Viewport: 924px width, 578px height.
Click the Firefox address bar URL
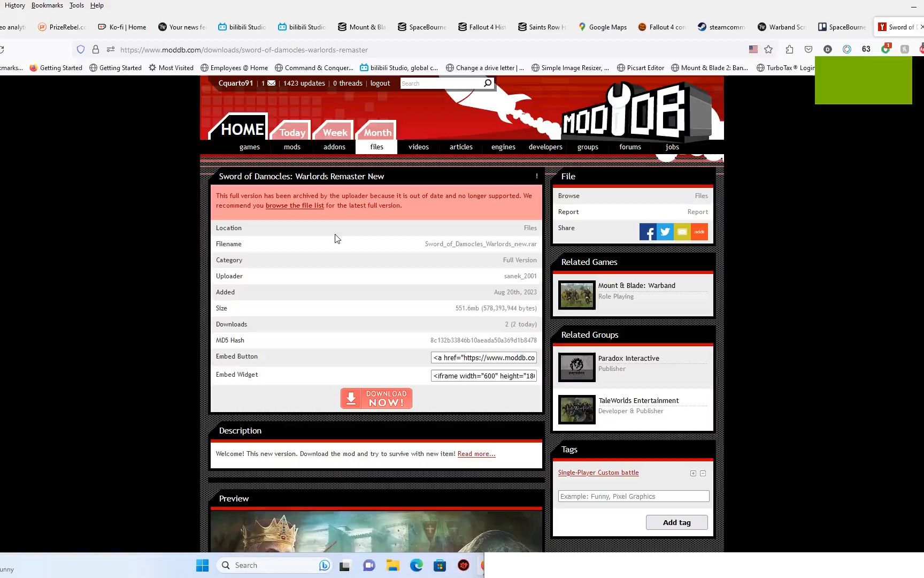(244, 50)
